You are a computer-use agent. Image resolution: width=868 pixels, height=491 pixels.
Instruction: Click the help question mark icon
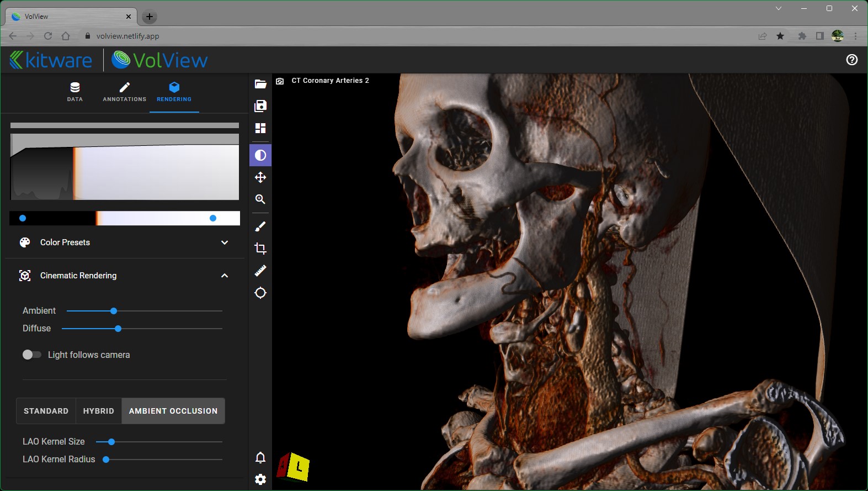[x=852, y=60]
